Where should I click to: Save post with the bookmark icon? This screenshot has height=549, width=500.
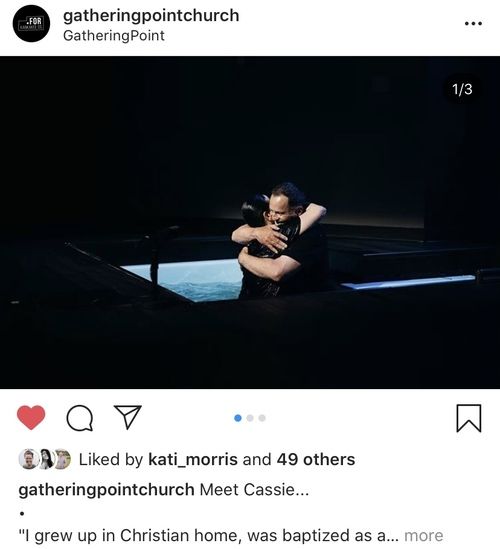point(469,418)
